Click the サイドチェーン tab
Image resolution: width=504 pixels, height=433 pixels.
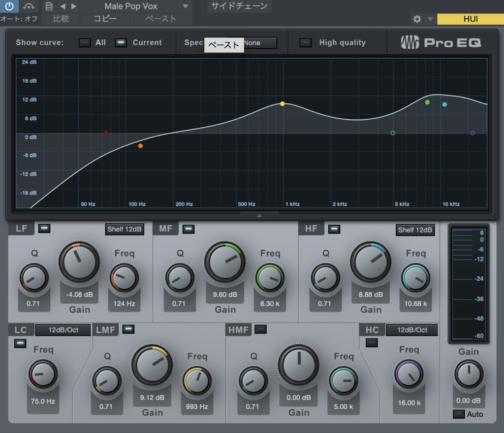point(239,6)
